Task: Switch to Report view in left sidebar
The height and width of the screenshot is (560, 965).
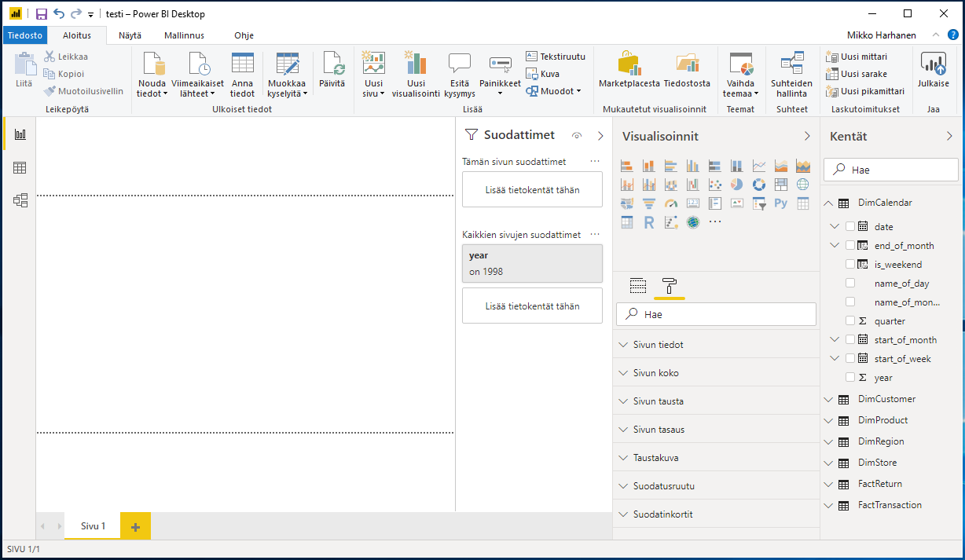Action: pos(20,134)
